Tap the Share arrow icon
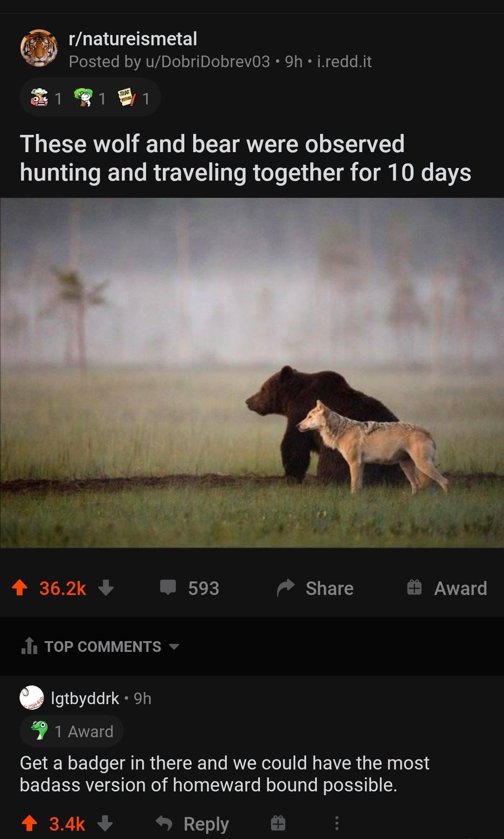504x839 pixels. click(x=286, y=587)
